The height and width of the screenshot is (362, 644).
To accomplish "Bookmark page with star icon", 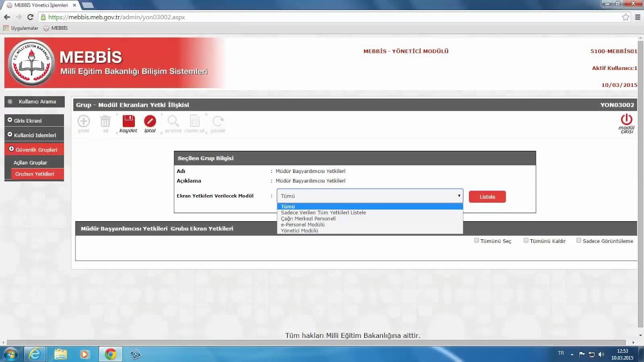I will point(625,17).
